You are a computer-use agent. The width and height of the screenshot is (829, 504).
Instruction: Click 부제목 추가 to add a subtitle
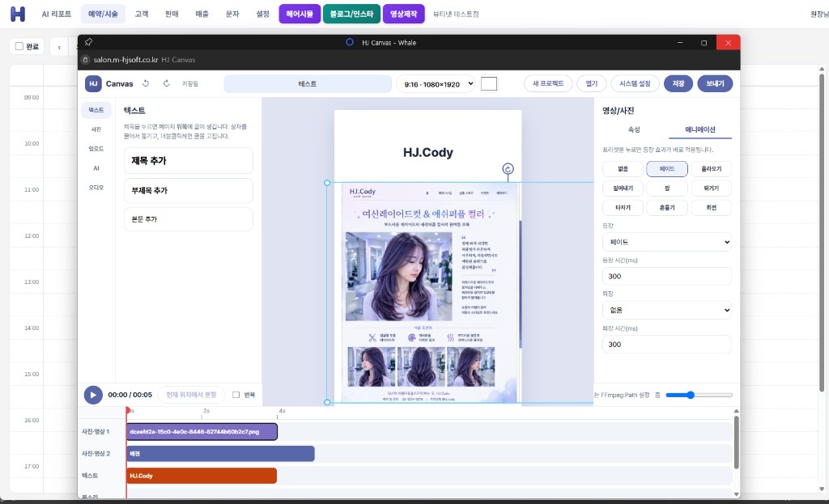point(188,190)
